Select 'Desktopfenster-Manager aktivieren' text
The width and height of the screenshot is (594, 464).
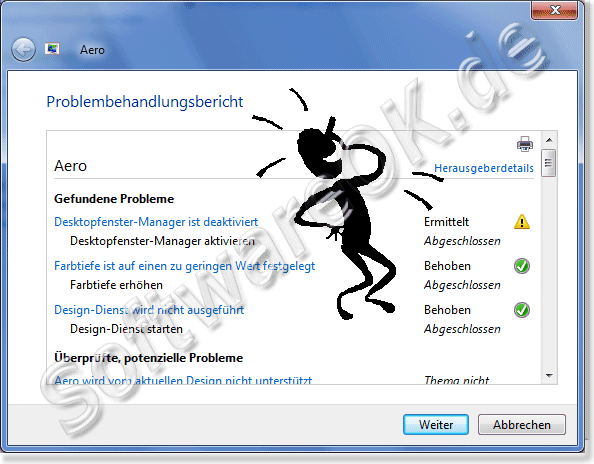click(x=162, y=241)
